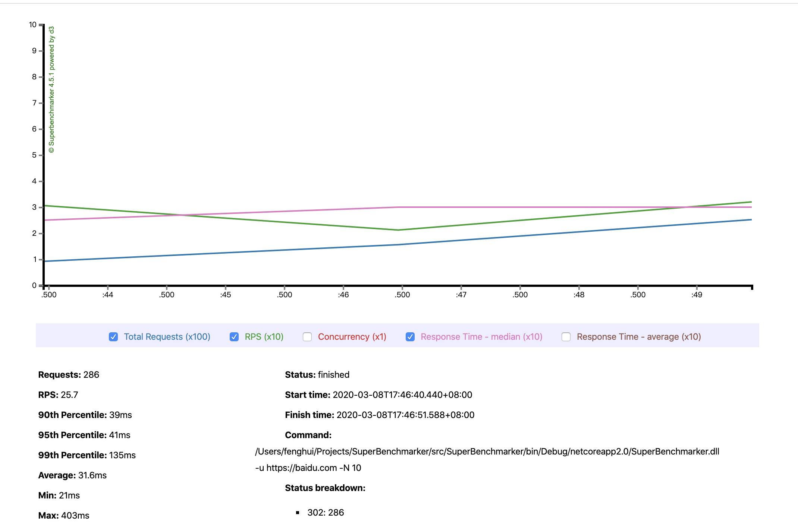This screenshot has width=798, height=532.
Task: Click the :48 tick on time axis
Action: pos(579,295)
